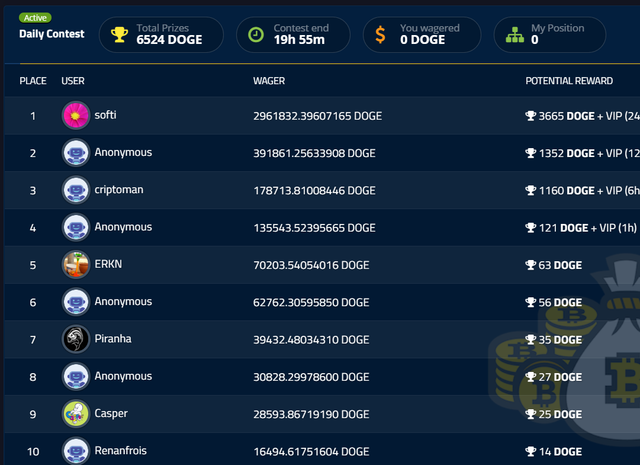Select wager 62762.30595850 DOGE
The image size is (640, 465).
(x=311, y=303)
